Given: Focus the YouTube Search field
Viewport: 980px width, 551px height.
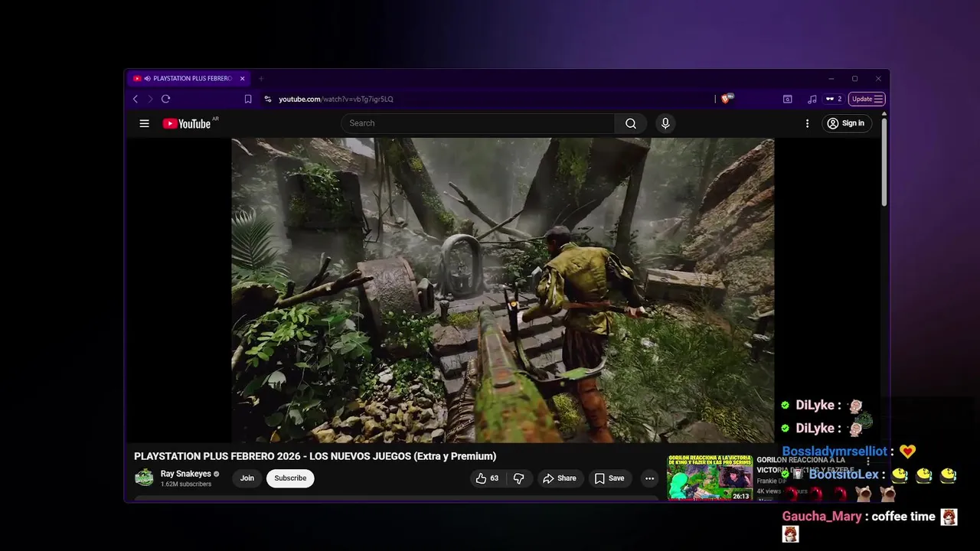Looking at the screenshot, I should click(x=478, y=123).
